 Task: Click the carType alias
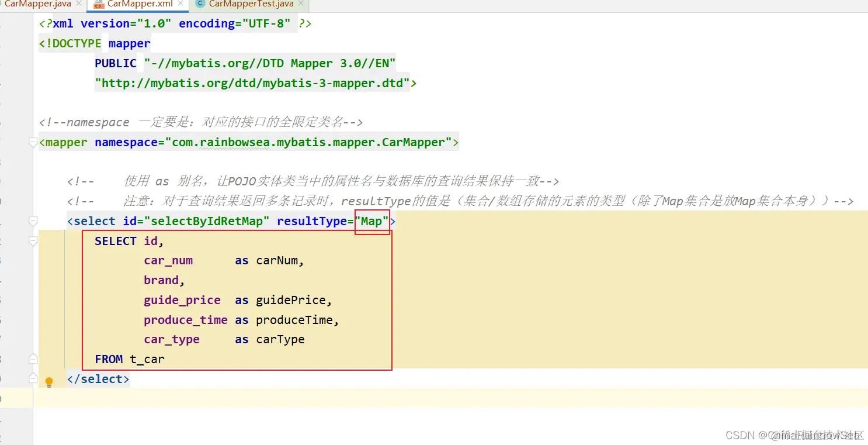pos(280,339)
